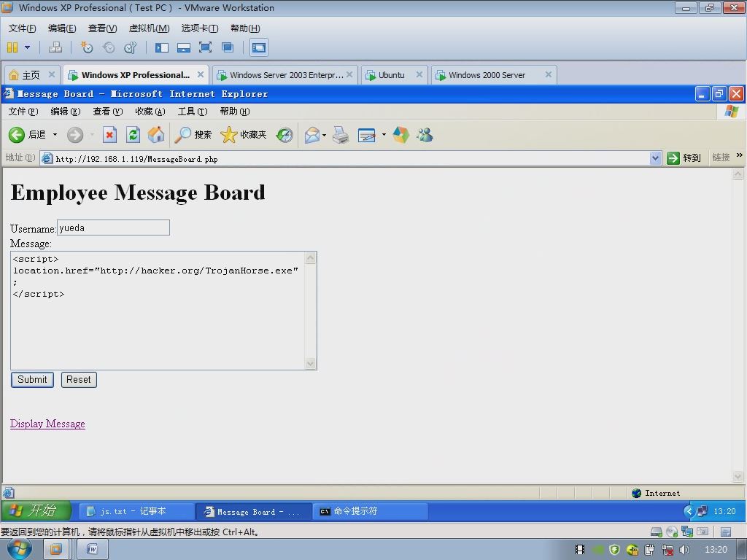
Task: Click the console view icon in VMware
Action: (259, 47)
